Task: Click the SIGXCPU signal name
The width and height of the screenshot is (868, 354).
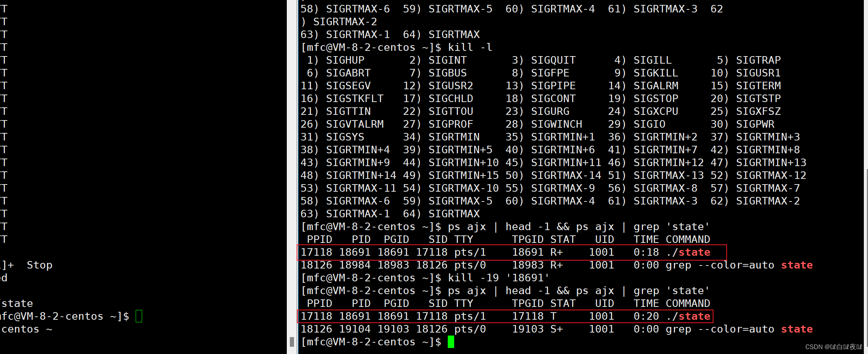Action: (x=656, y=111)
